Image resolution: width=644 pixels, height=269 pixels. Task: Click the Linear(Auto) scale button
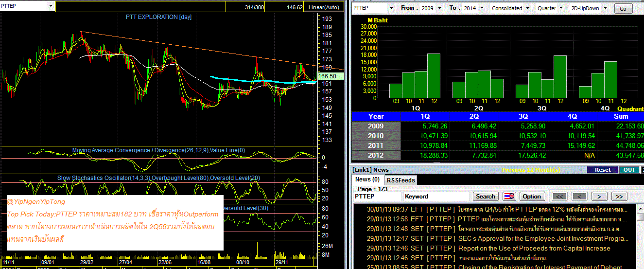pyautogui.click(x=324, y=7)
